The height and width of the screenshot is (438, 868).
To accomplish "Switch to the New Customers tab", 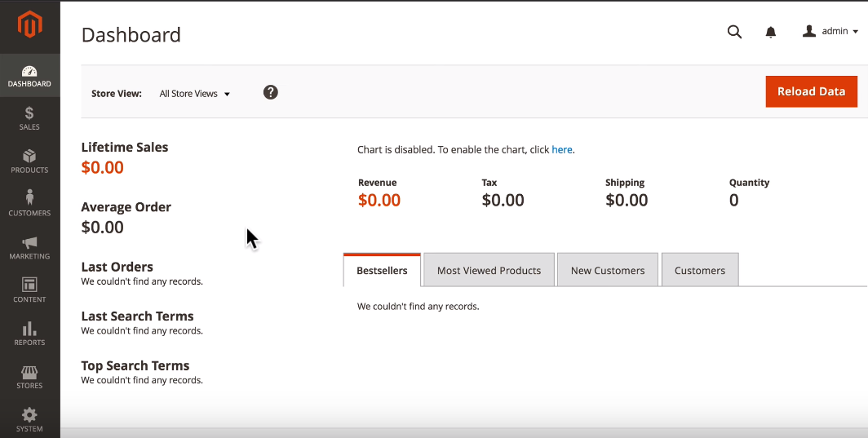I will pyautogui.click(x=608, y=271).
